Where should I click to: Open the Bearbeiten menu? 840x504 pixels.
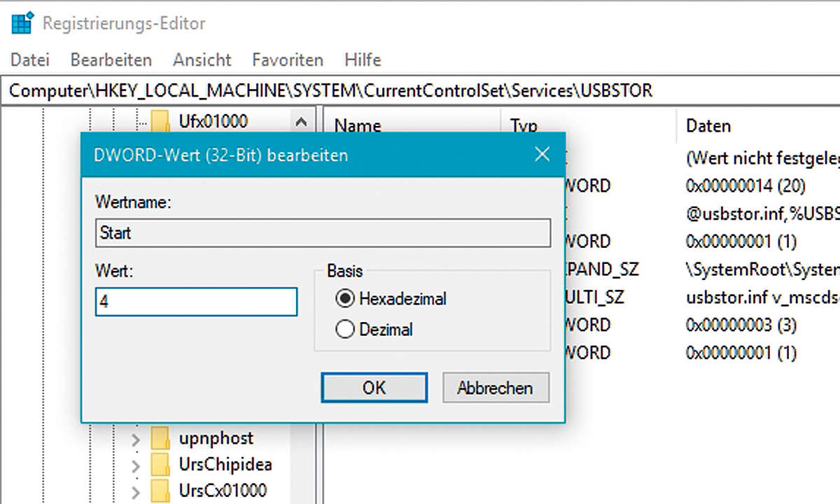pyautogui.click(x=111, y=59)
